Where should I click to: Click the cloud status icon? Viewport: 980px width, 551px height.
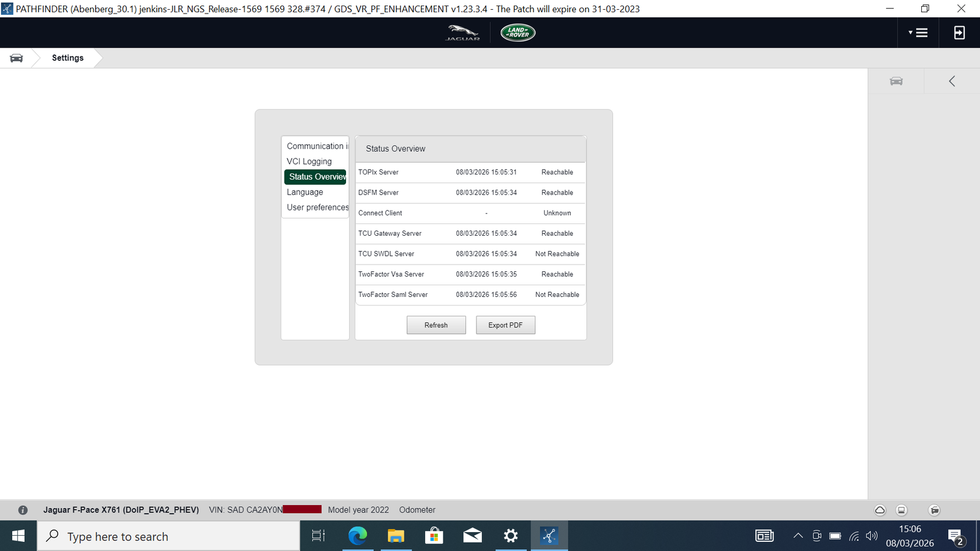[x=880, y=510]
